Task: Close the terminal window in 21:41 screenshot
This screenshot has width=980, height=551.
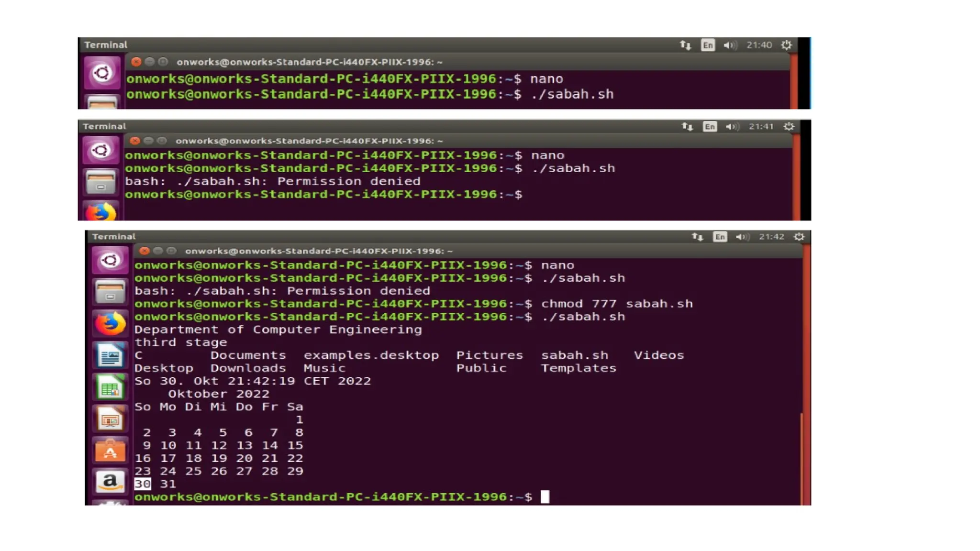Action: coord(135,141)
